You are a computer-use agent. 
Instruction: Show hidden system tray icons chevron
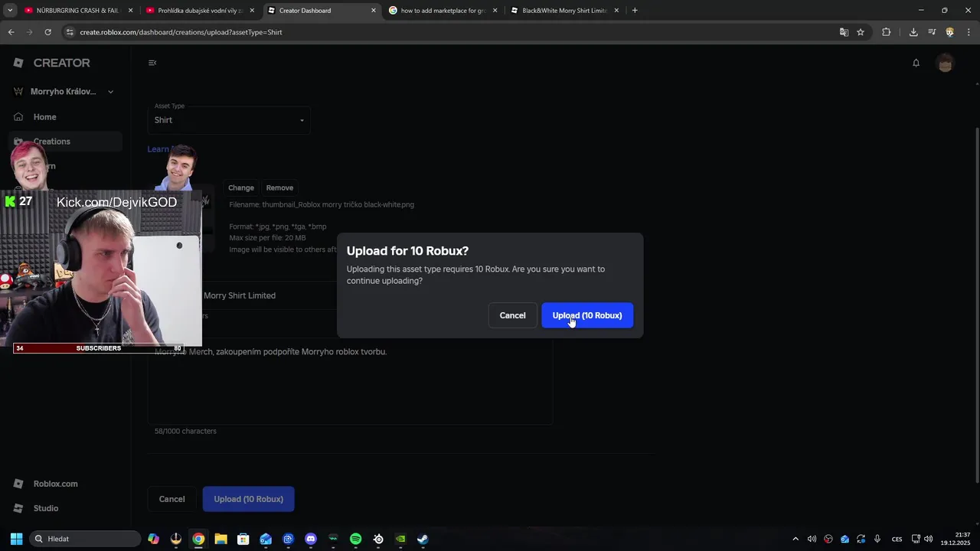[x=795, y=539]
